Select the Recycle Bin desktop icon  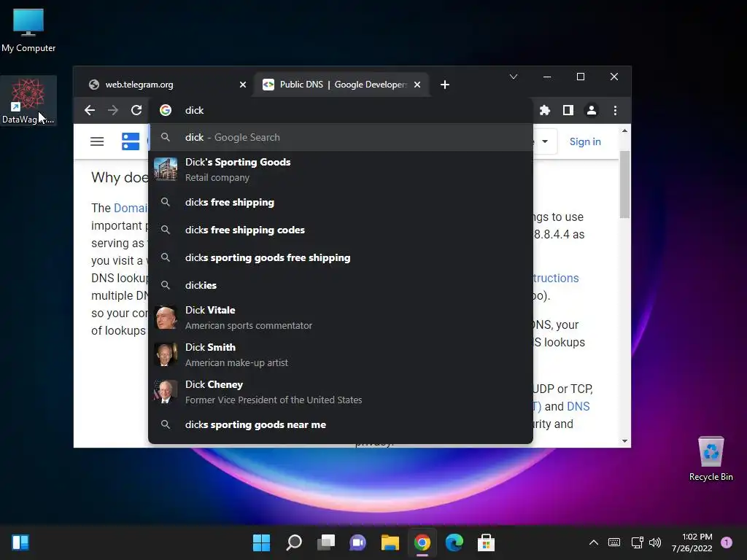(711, 459)
